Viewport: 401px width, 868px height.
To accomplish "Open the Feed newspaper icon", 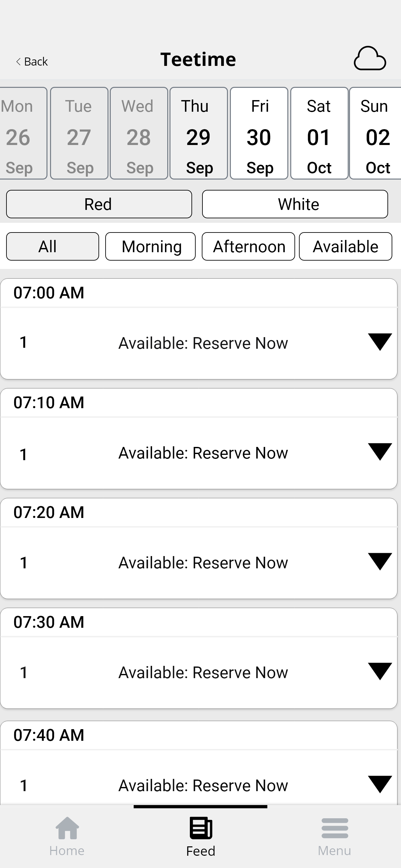I will tap(201, 828).
